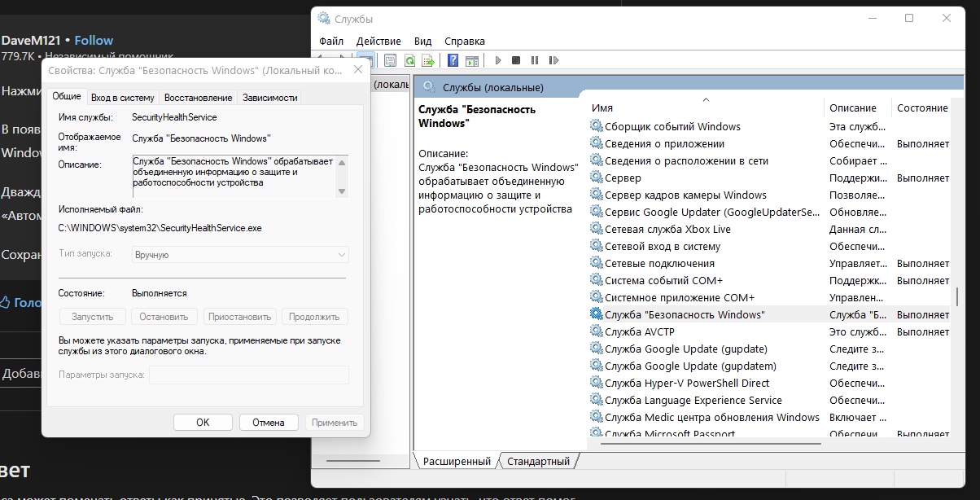Click the Остановить button
Screen dimensions: 980x500
164,316
